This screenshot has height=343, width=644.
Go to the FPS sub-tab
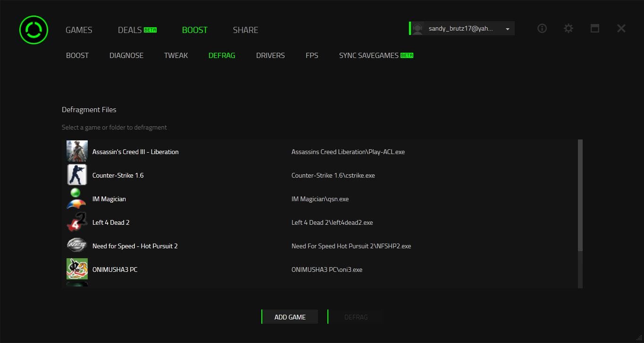coord(312,55)
